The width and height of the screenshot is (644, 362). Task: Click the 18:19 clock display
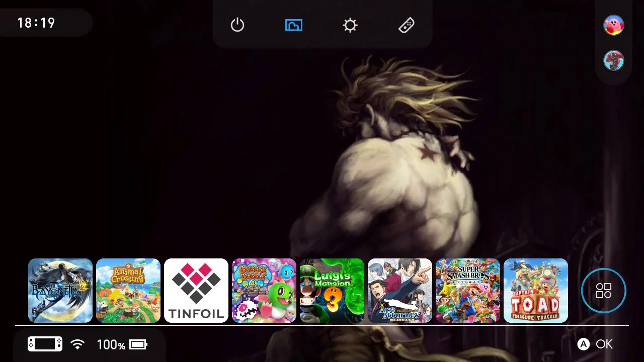tap(36, 23)
